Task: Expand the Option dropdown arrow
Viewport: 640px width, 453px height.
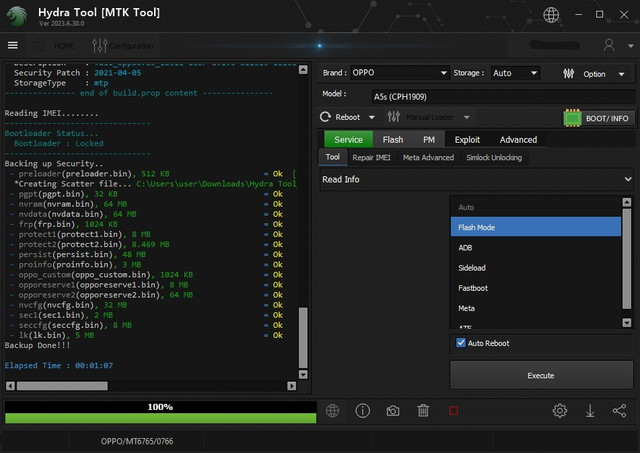Action: pos(621,74)
